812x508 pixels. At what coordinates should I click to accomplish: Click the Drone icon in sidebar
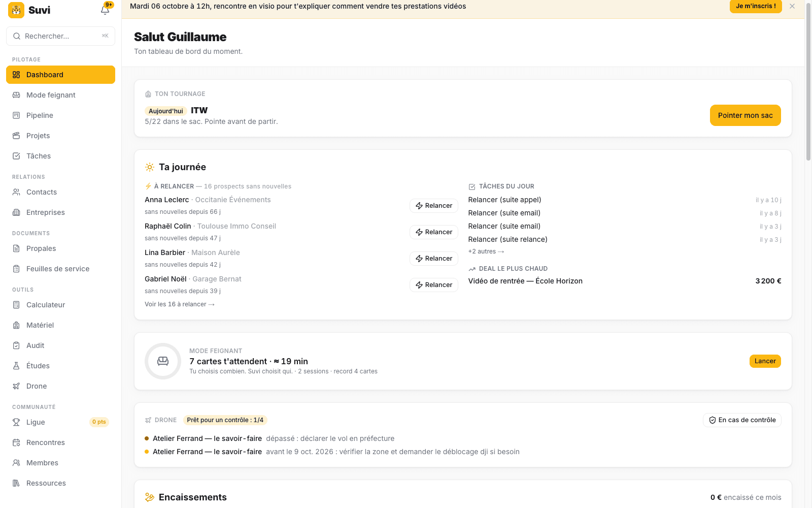[x=16, y=386]
